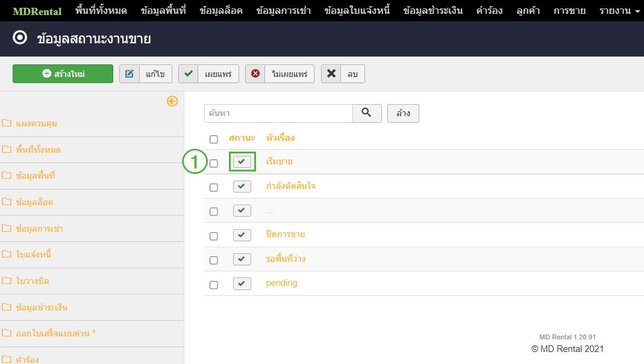Click the MDRental logo

[x=37, y=11]
